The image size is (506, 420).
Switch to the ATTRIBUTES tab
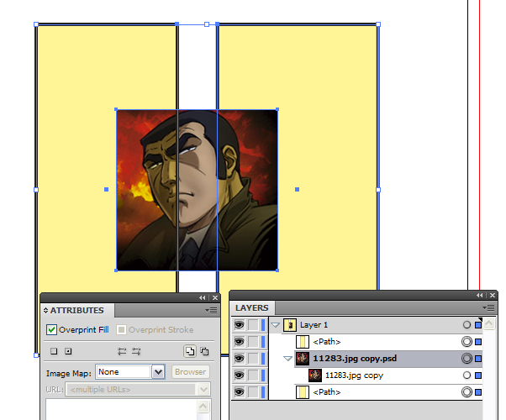77,310
